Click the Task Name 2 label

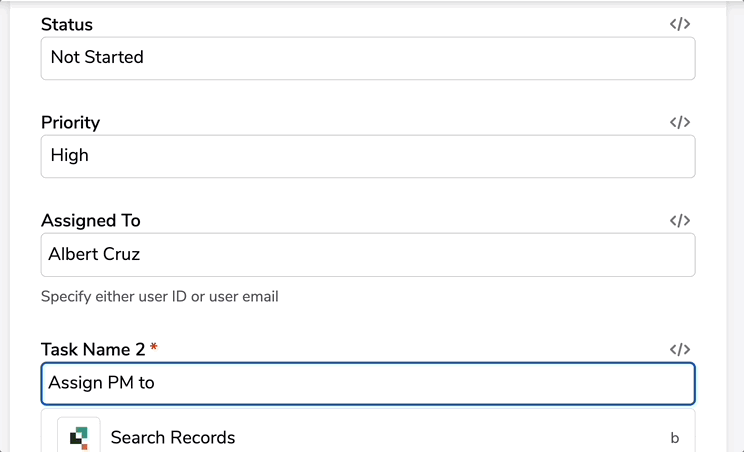point(93,350)
